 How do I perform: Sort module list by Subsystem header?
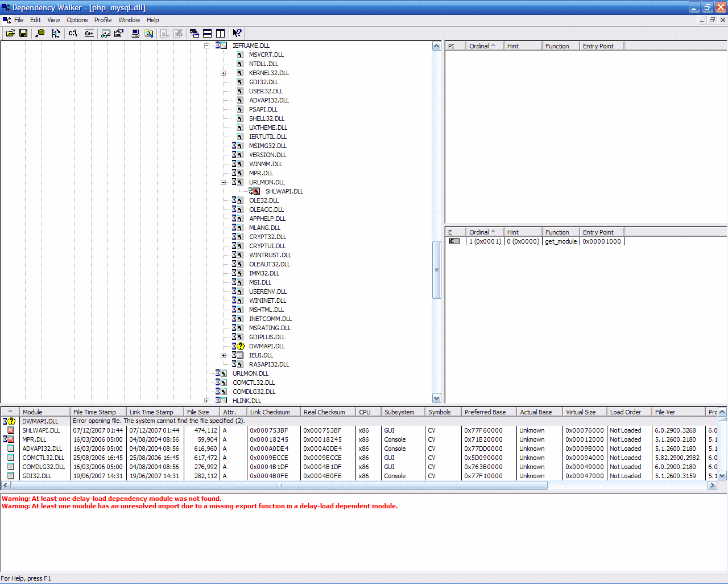pos(403,412)
